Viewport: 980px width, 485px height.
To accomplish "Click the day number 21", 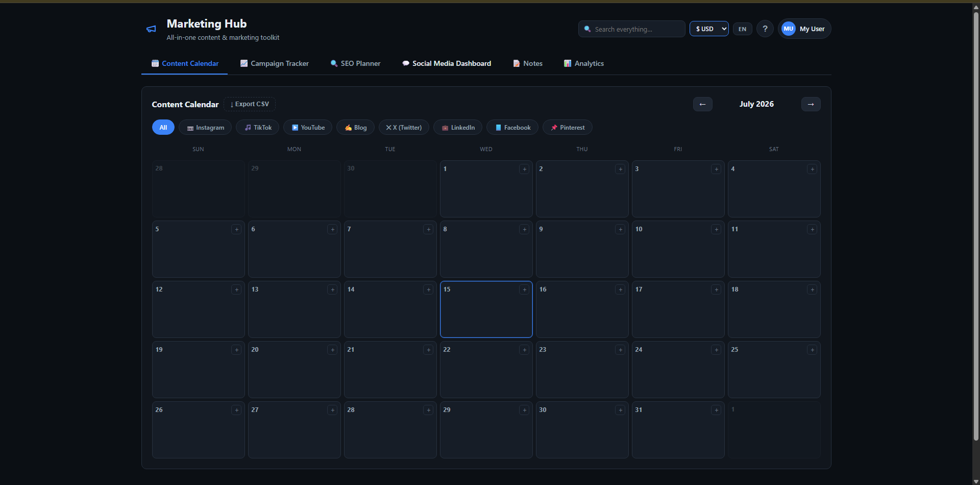I will coord(351,350).
